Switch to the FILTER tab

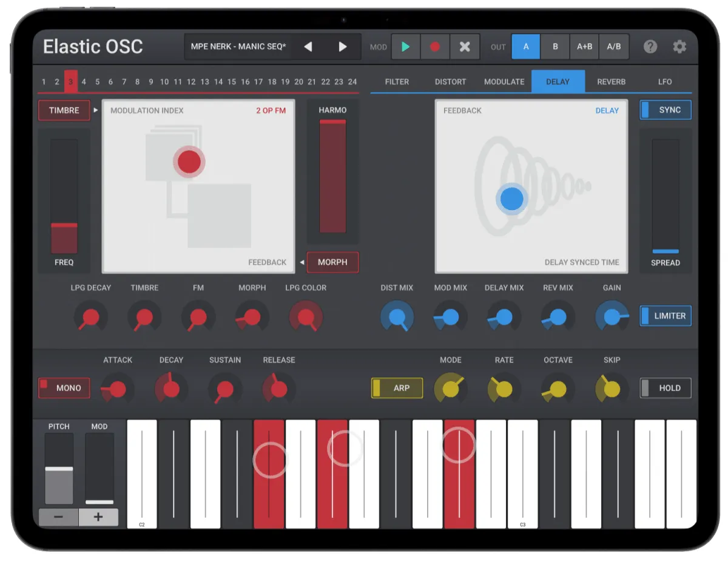coord(397,81)
